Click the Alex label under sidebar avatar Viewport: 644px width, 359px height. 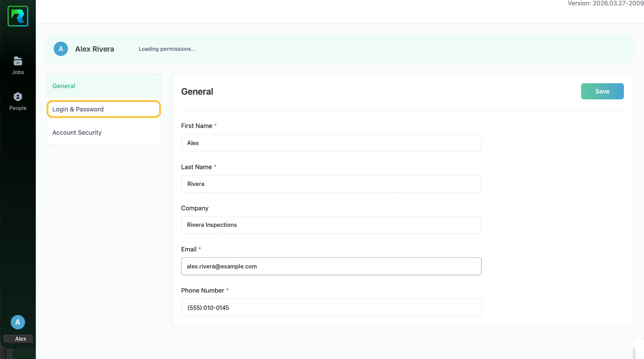(20, 339)
